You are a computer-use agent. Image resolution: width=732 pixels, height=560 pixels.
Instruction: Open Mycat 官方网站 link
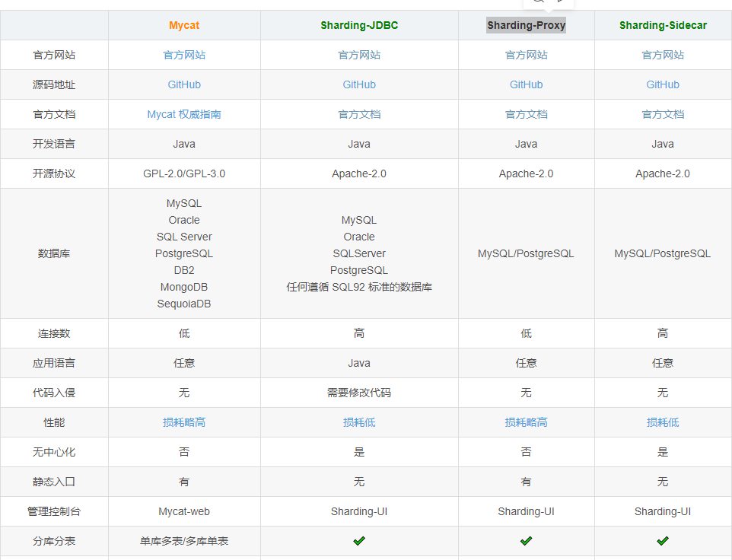tap(184, 55)
